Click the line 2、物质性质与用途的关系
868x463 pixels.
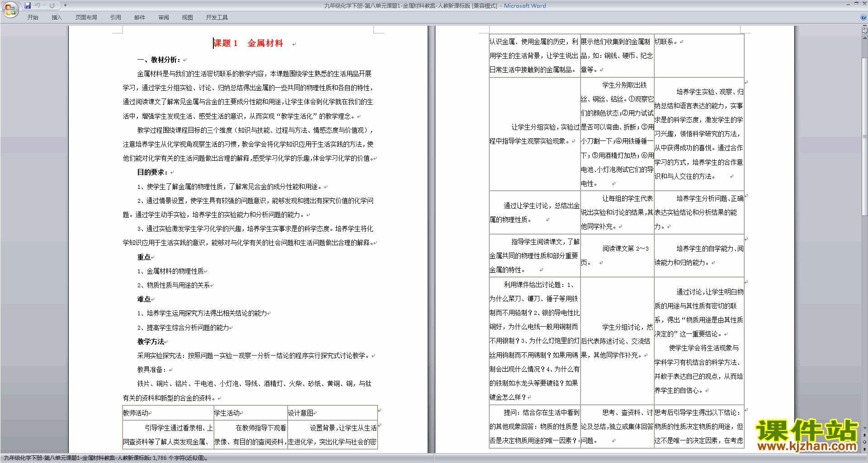(174, 285)
